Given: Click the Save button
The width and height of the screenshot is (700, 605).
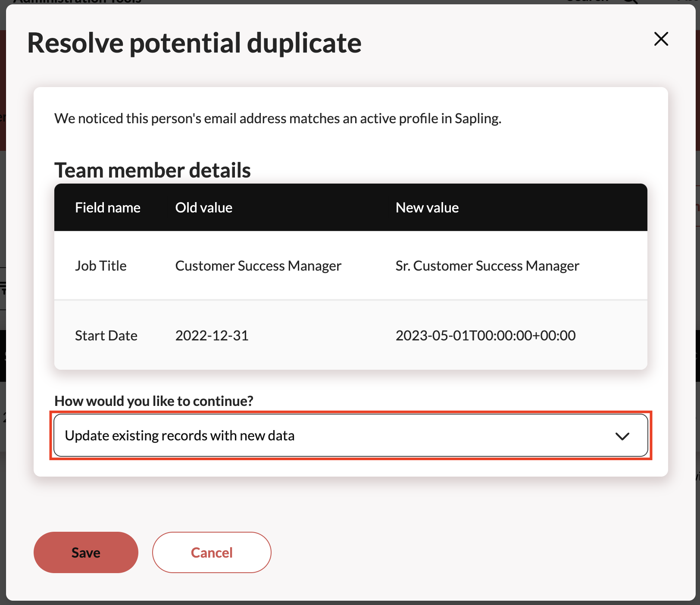Looking at the screenshot, I should point(86,552).
